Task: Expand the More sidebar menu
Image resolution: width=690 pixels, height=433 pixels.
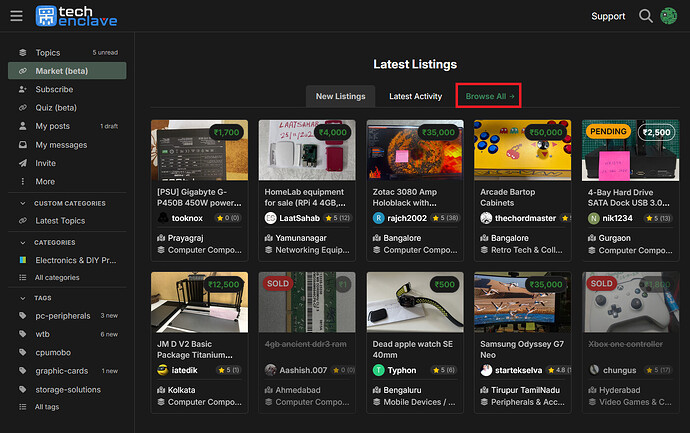Action: point(45,181)
